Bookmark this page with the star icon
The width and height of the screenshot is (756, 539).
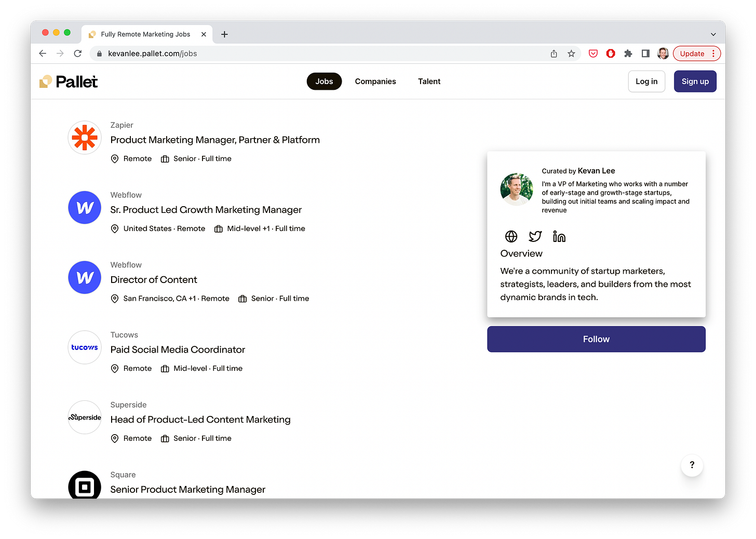[571, 53]
